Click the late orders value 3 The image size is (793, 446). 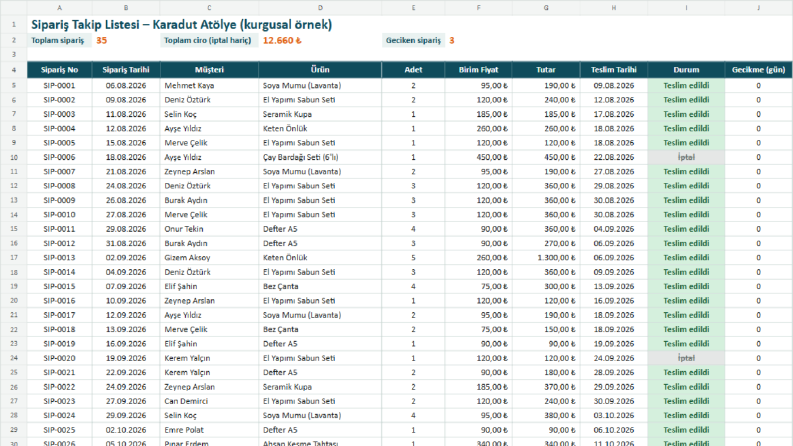[x=452, y=40]
